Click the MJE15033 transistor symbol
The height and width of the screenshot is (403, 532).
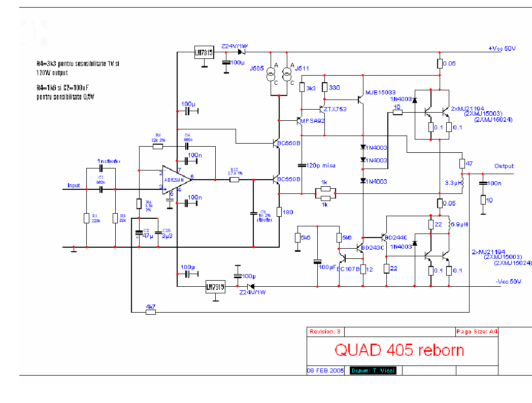tap(360, 99)
